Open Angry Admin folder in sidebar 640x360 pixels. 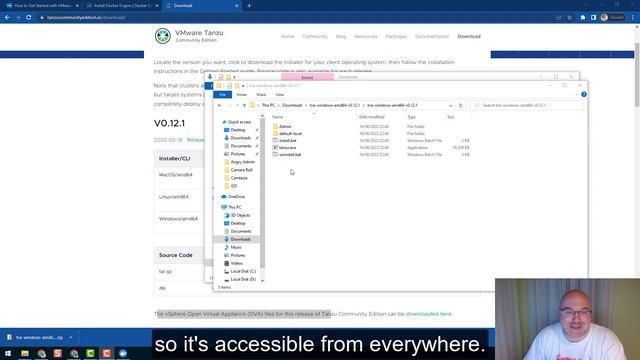pyautogui.click(x=242, y=162)
